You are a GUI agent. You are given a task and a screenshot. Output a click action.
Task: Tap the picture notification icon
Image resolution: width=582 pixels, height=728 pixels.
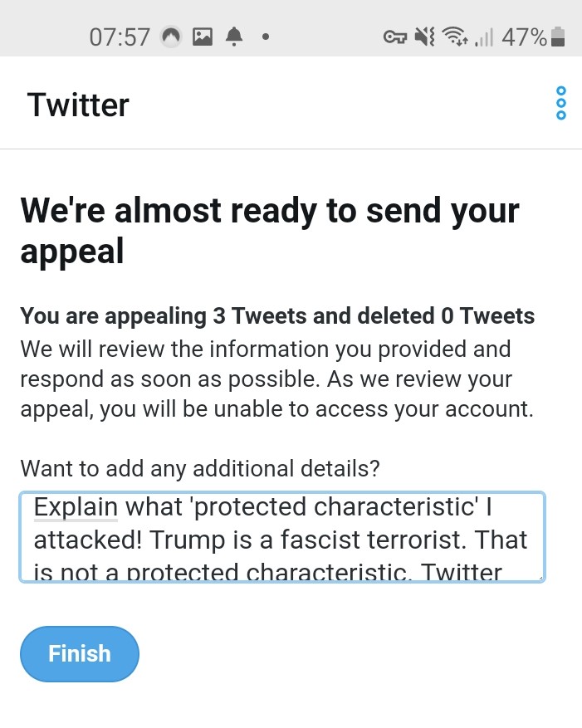[203, 37]
